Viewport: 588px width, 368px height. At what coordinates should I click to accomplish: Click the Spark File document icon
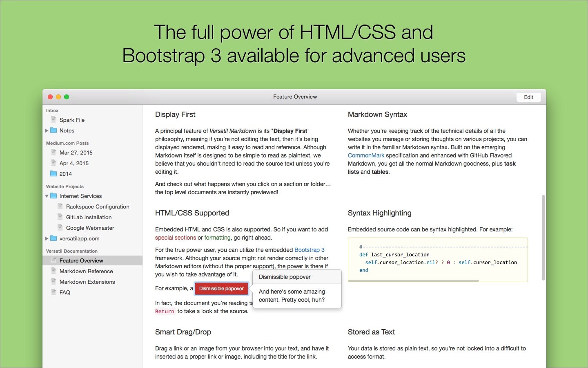tap(53, 119)
